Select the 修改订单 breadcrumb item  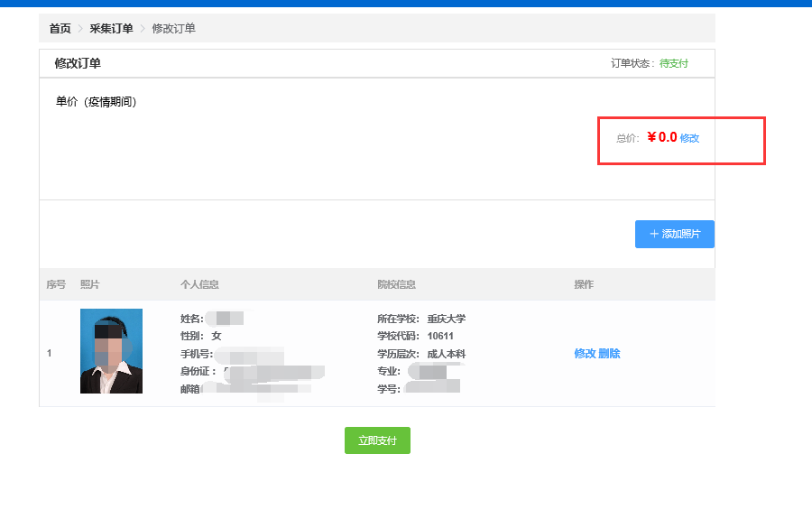(173, 28)
